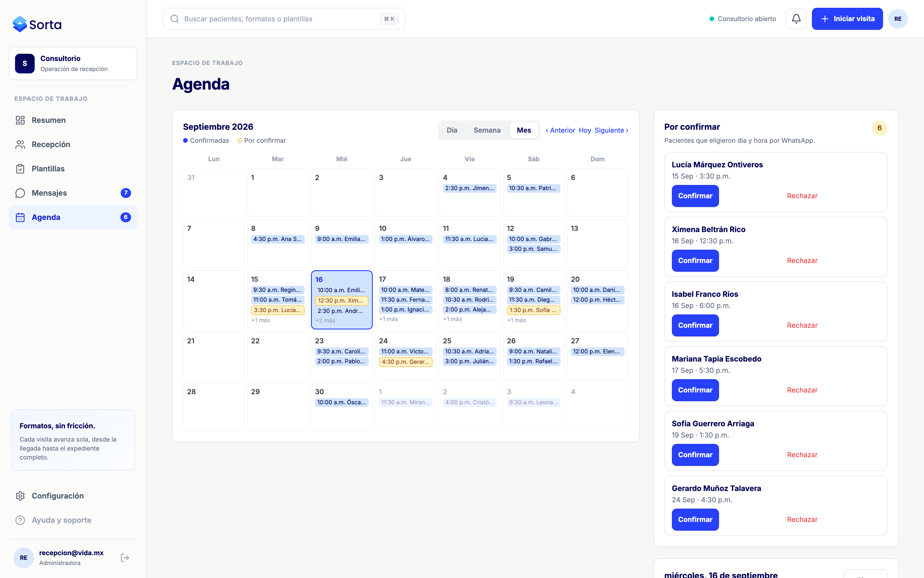
Task: Open 12:30 p.m. Xim... pending event
Action: pos(342,301)
